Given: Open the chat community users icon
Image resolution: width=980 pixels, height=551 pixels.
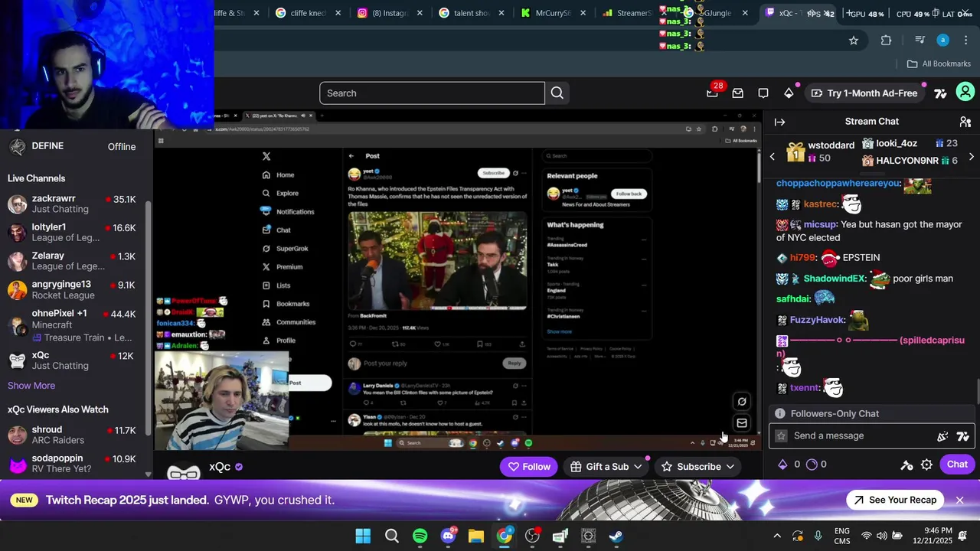Looking at the screenshot, I should click(x=965, y=122).
